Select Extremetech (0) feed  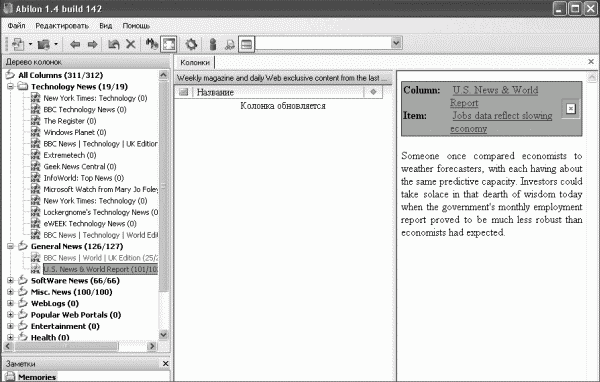pyautogui.click(x=70, y=155)
